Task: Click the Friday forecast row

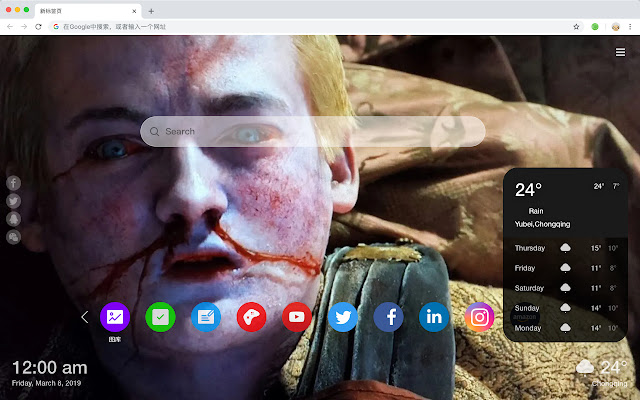Action: (565, 268)
